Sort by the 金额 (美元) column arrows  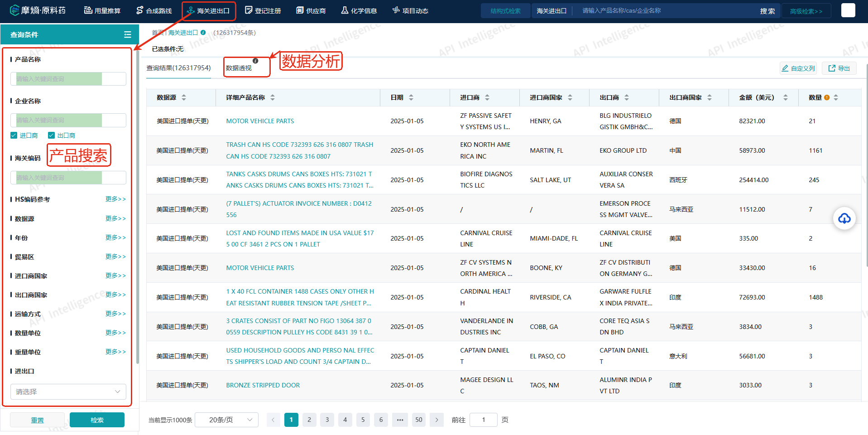(x=786, y=97)
